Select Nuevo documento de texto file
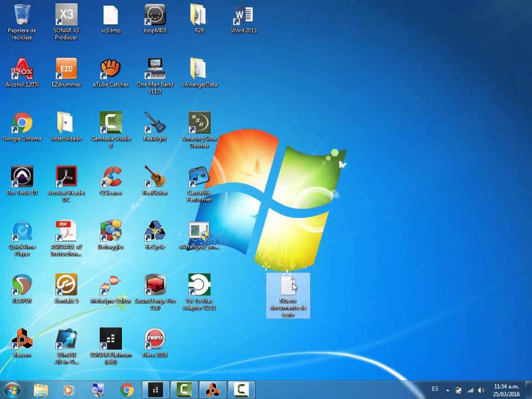This screenshot has height=399, width=532. (x=288, y=295)
